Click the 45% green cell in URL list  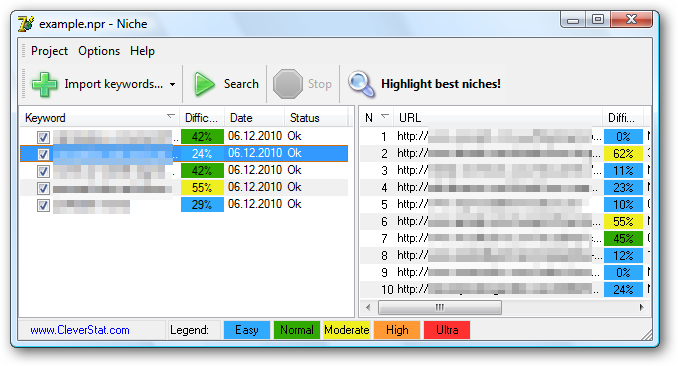tap(623, 238)
